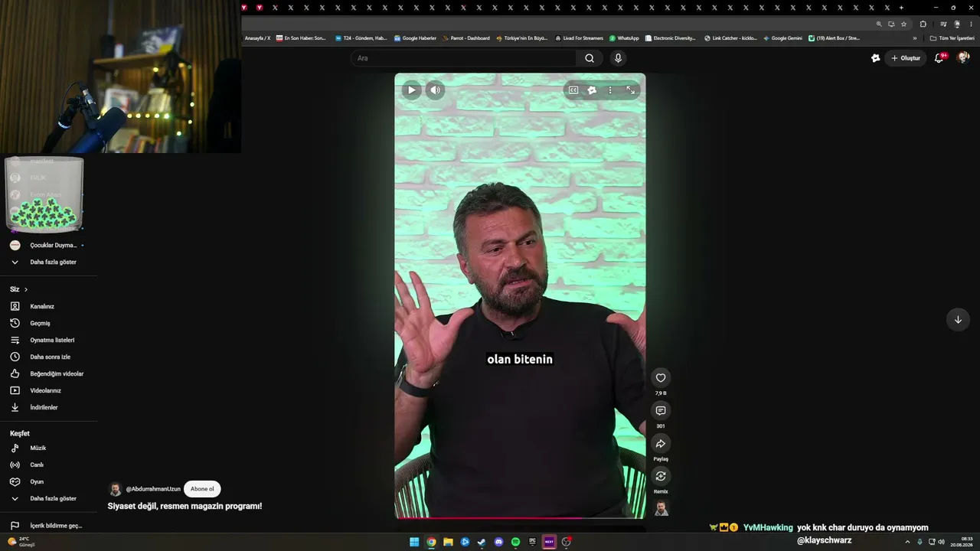
Task: Open YouTube notifications bell
Action: [x=939, y=58]
